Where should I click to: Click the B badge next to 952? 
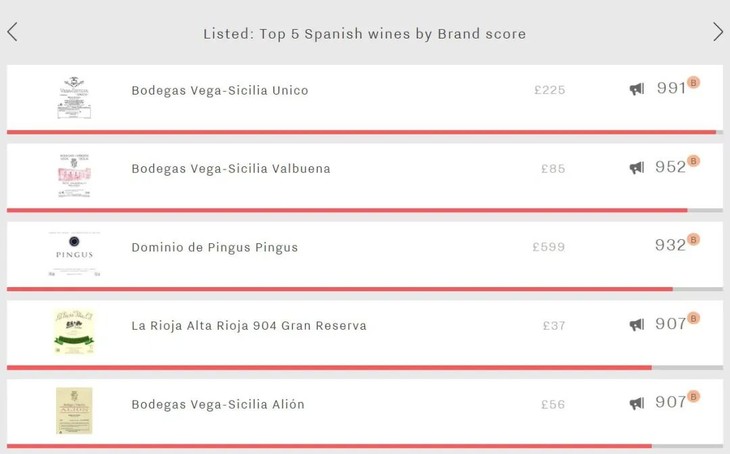[694, 161]
